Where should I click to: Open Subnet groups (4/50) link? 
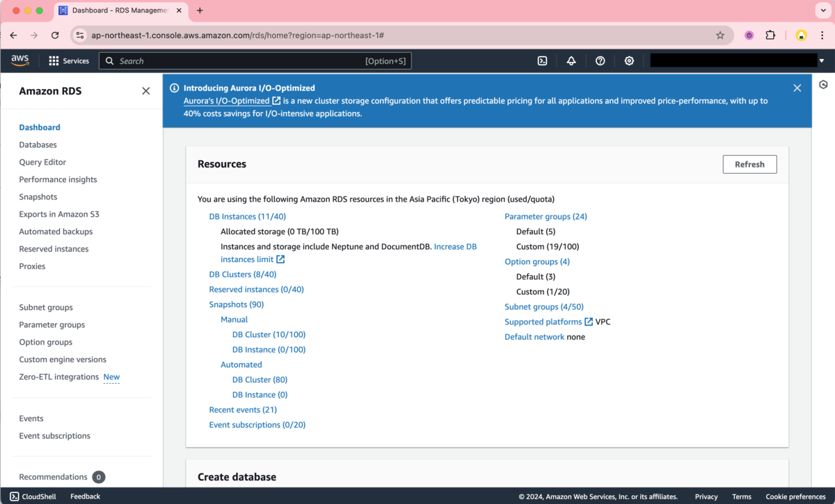click(x=544, y=307)
